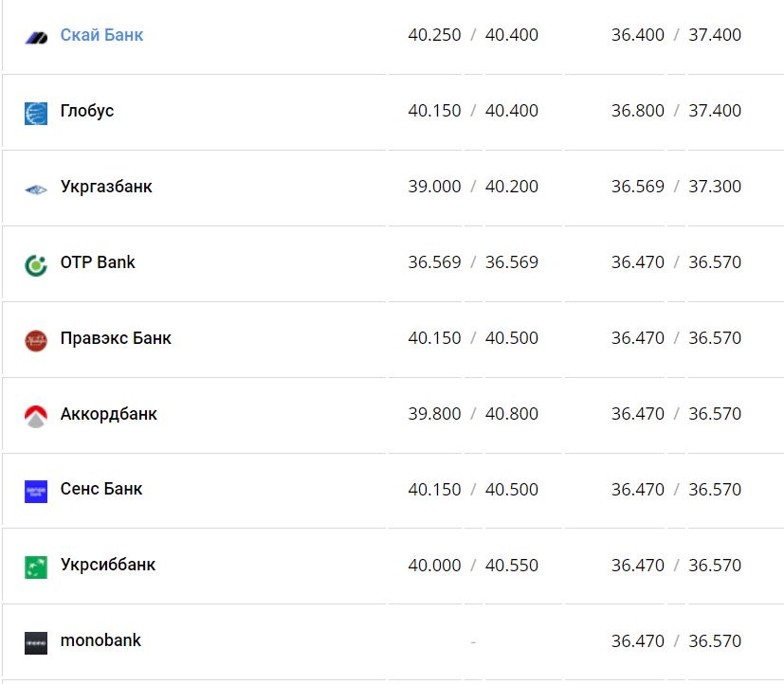784x684 pixels.
Task: Click Укргазбанк rate 36.569 / 37.300
Action: click(x=676, y=187)
